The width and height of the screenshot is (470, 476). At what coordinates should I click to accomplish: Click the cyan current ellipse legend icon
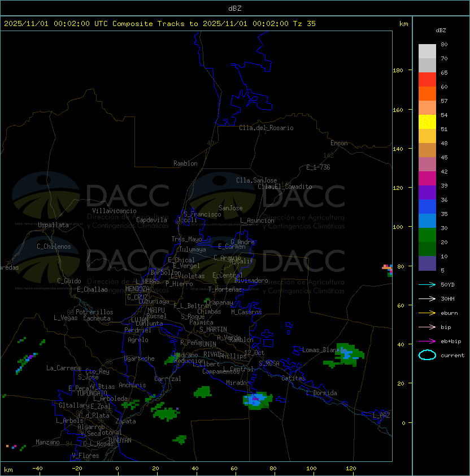tap(427, 355)
